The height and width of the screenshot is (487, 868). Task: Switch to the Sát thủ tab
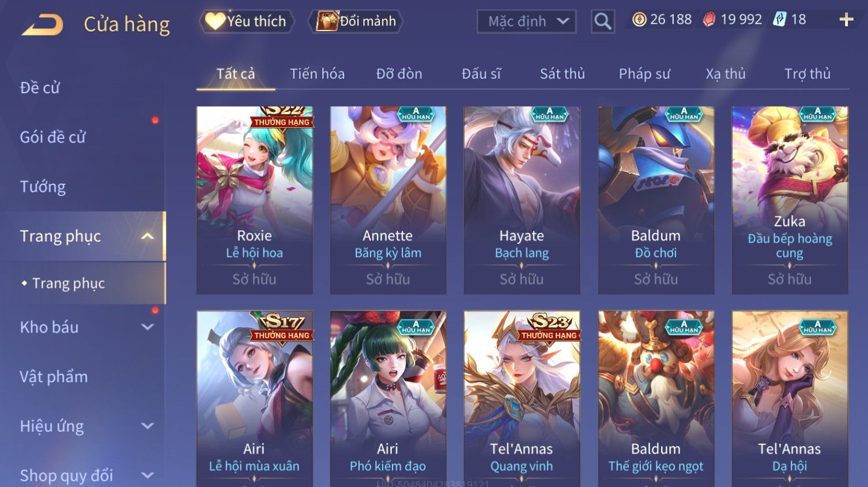tap(562, 74)
